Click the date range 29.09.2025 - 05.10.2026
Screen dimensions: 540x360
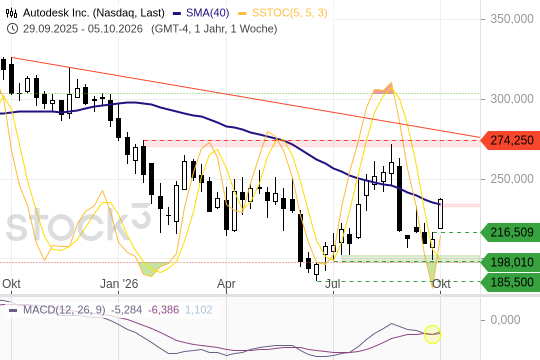[83, 29]
